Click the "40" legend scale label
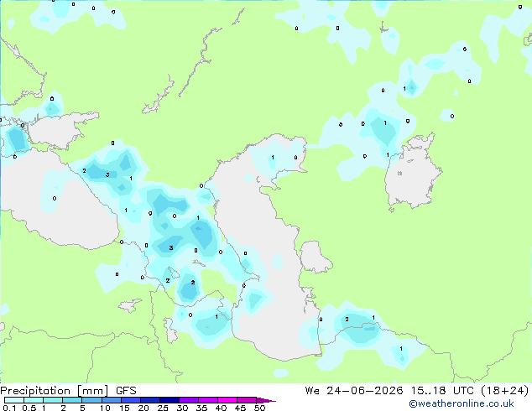Screen dimensions: 532x411 click(x=221, y=408)
